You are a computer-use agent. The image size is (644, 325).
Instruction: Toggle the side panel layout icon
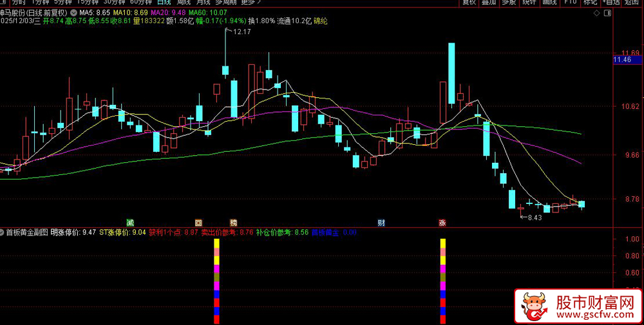(609, 13)
